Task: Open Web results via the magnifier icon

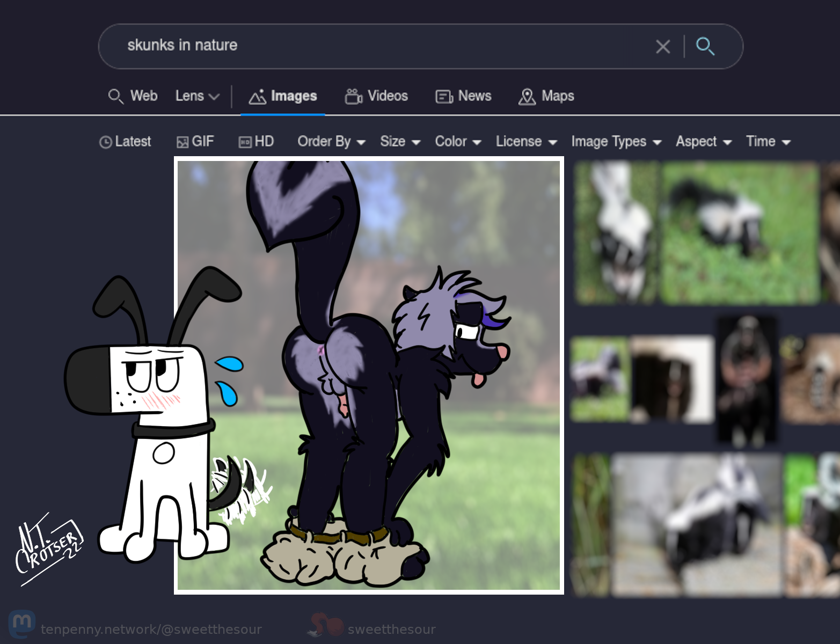Action: point(115,96)
